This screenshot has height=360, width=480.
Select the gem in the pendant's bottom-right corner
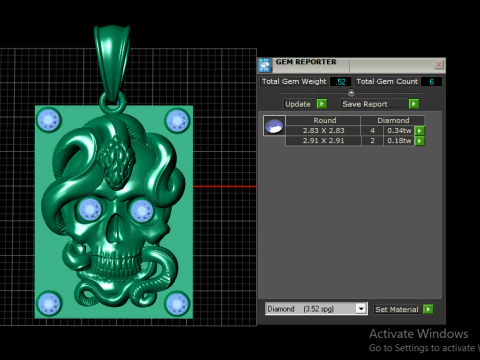[x=176, y=304]
